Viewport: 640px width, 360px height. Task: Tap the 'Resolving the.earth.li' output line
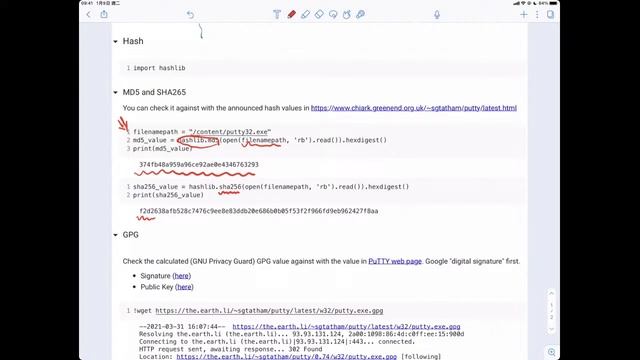coord(302,334)
